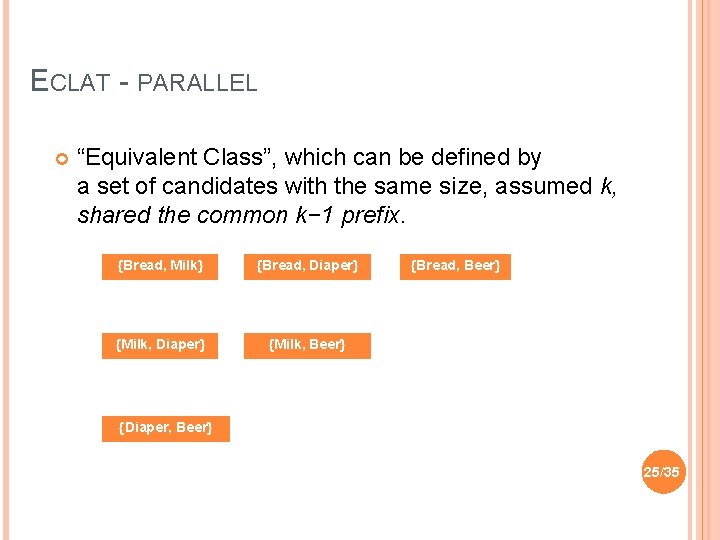Click the italic word "prefix"
720x540 pixels.
coord(372,215)
